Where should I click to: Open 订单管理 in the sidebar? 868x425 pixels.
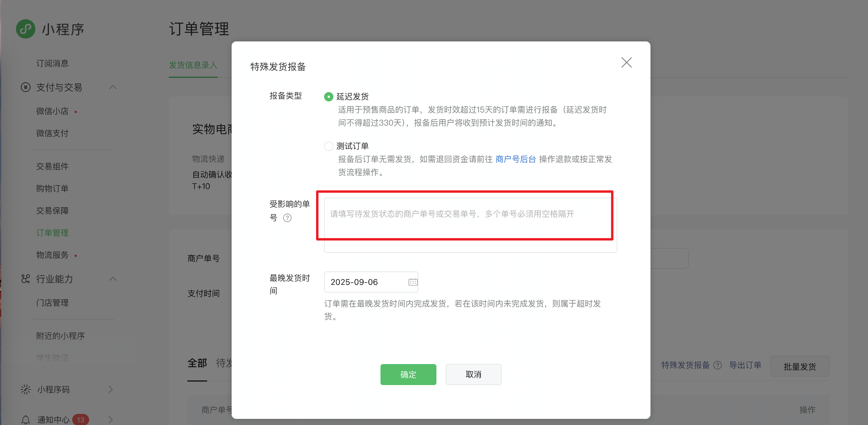pyautogui.click(x=52, y=233)
